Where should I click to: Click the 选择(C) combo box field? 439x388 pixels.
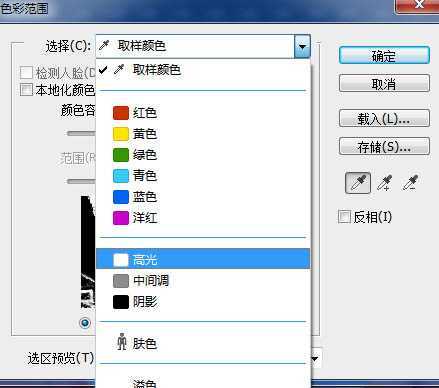[x=203, y=46]
